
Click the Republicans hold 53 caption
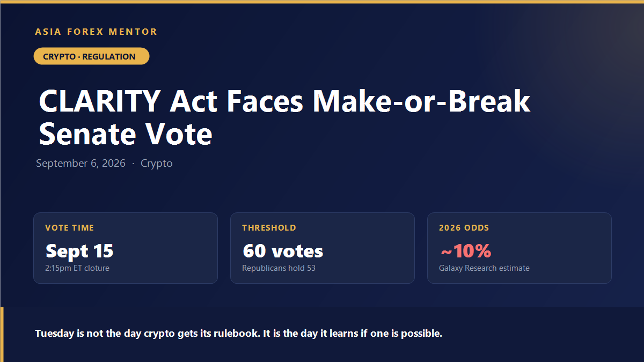tap(279, 268)
